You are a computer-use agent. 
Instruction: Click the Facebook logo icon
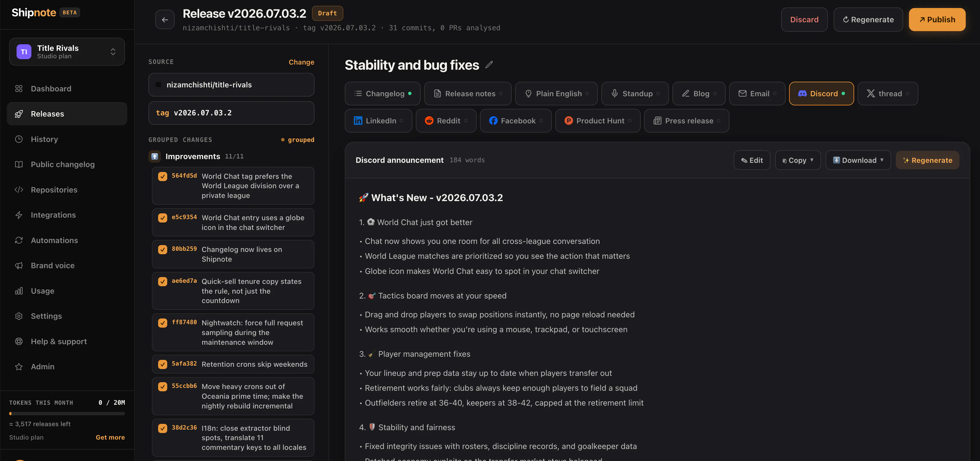click(493, 121)
